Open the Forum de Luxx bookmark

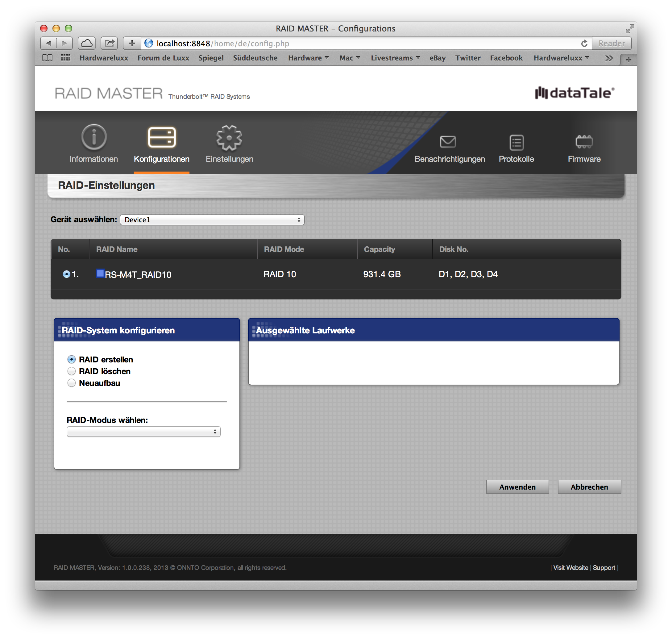click(x=164, y=58)
